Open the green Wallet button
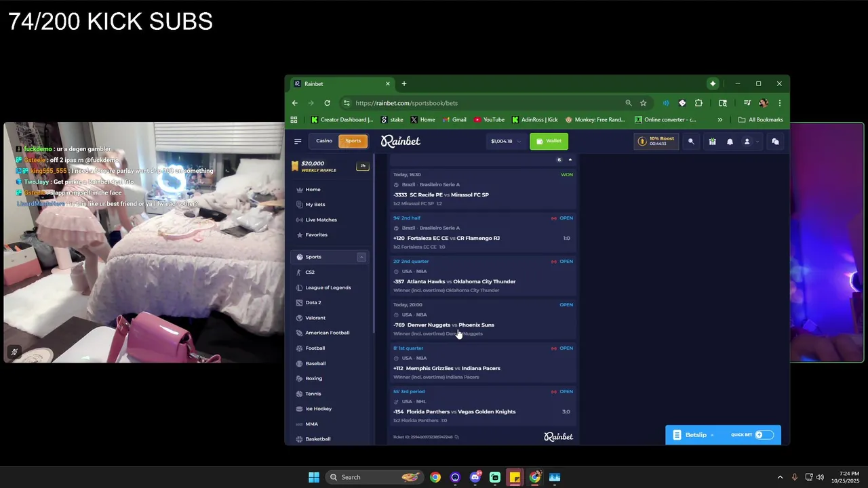Viewport: 868px width, 488px height. click(x=549, y=141)
